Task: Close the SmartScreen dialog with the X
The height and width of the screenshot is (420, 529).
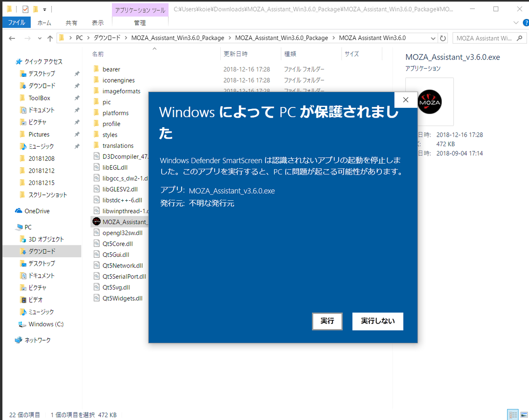Action: point(406,100)
